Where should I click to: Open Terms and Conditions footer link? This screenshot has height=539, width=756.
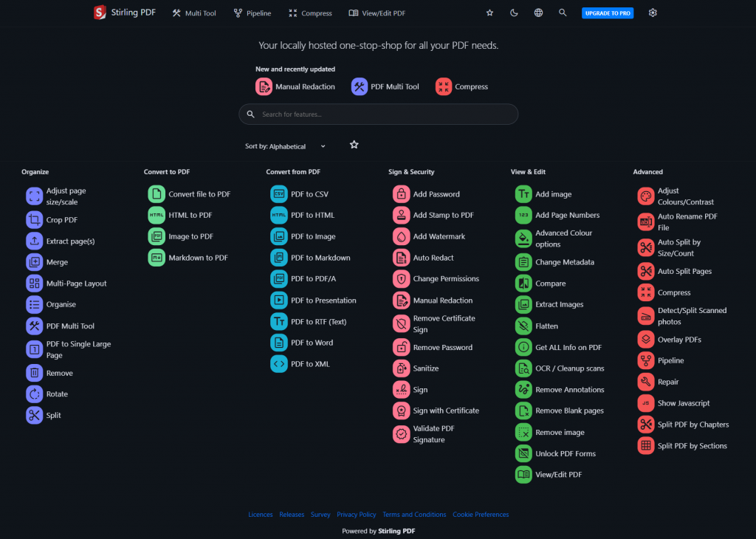pos(414,515)
